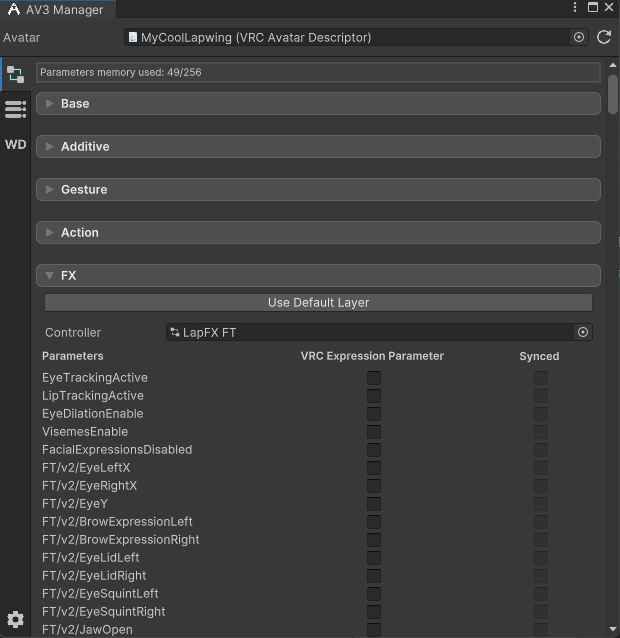620x638 pixels.
Task: Select the playable layers sidebar icon
Action: click(15, 75)
